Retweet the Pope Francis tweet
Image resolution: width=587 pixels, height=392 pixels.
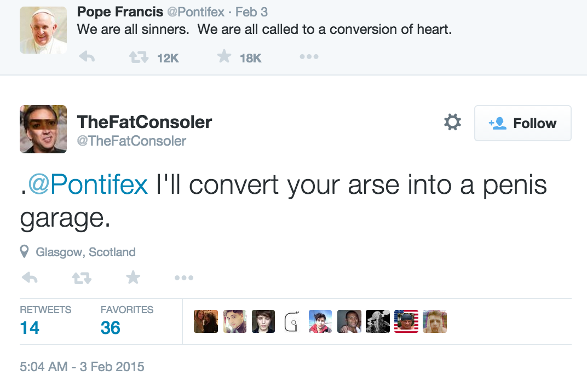click(139, 57)
